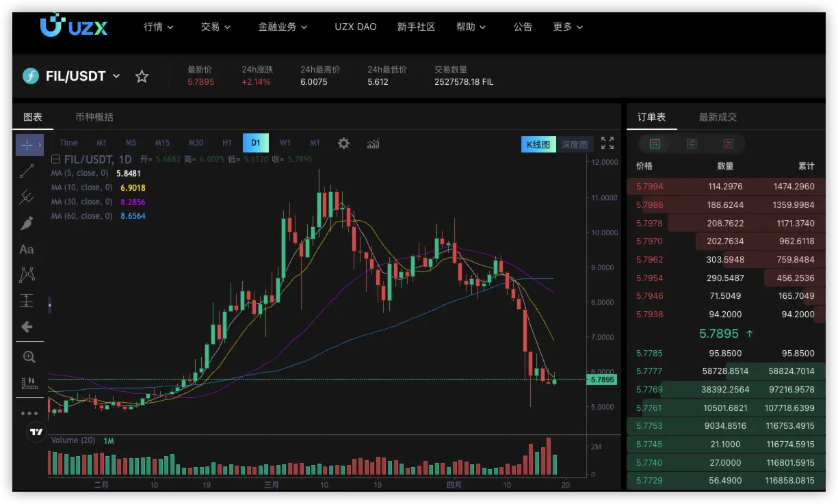Click the MA (10, close, 0) indicator label

point(82,187)
